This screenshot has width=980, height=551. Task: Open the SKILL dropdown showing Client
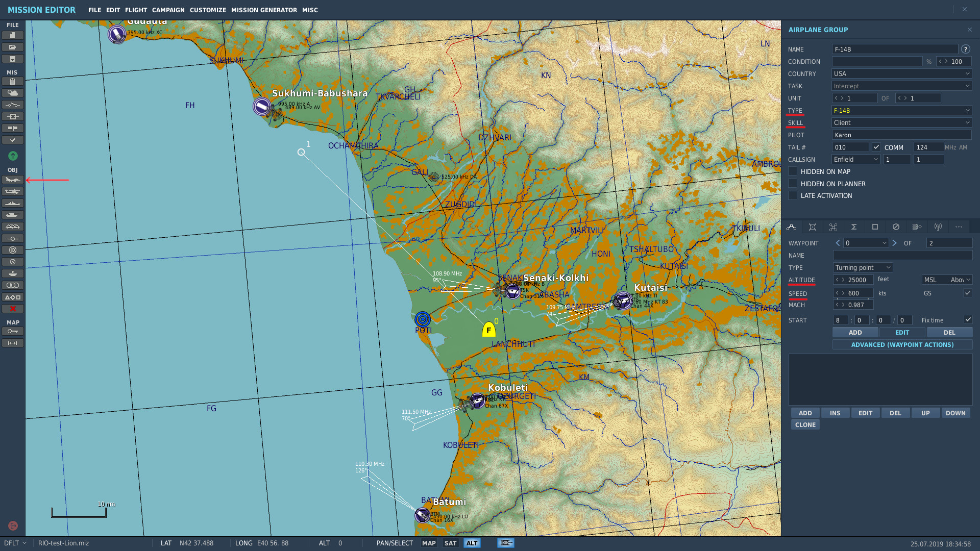pos(901,122)
